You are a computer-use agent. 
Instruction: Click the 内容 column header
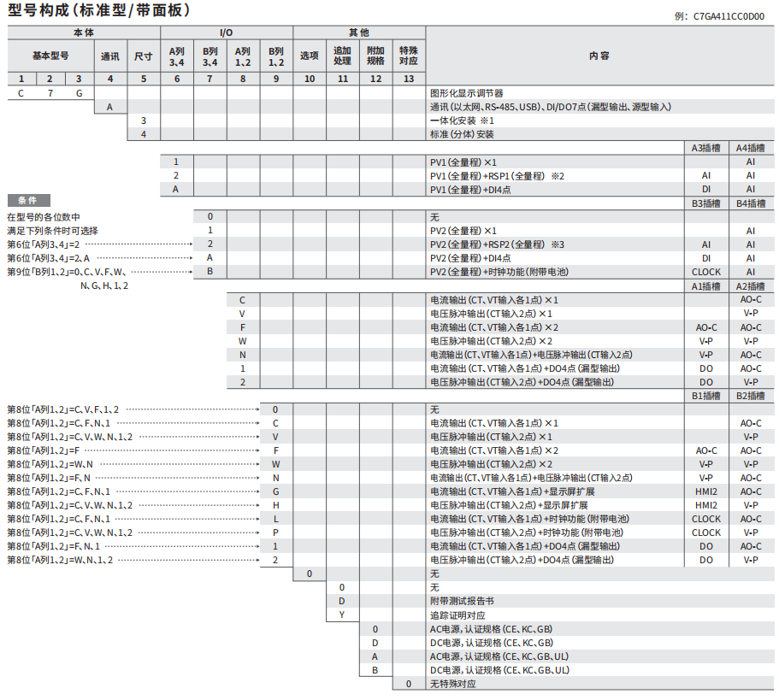click(x=599, y=56)
